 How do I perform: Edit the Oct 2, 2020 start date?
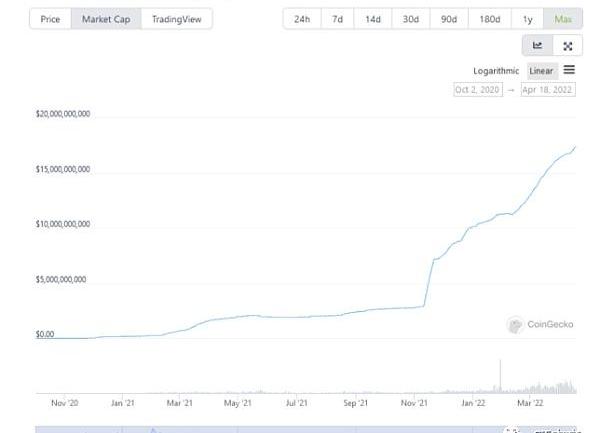point(477,89)
